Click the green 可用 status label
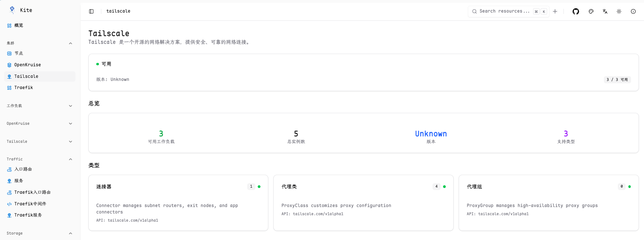644x240 pixels. (x=106, y=64)
